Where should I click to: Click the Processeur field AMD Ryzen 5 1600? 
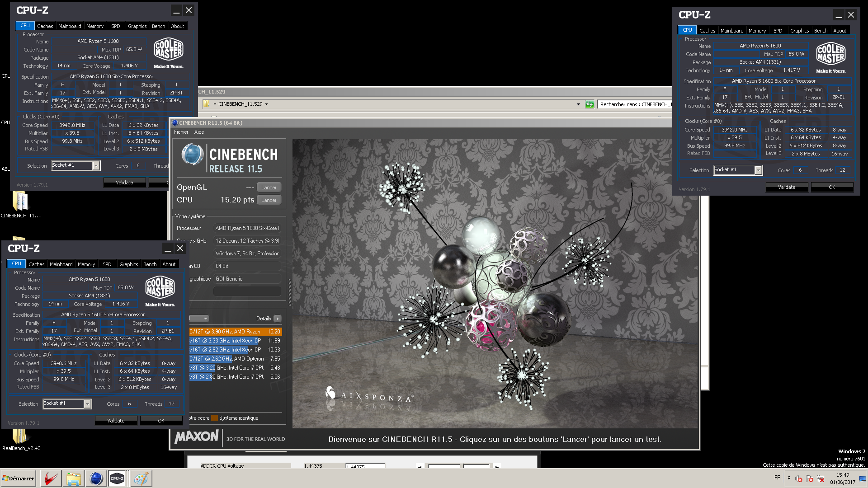point(247,228)
